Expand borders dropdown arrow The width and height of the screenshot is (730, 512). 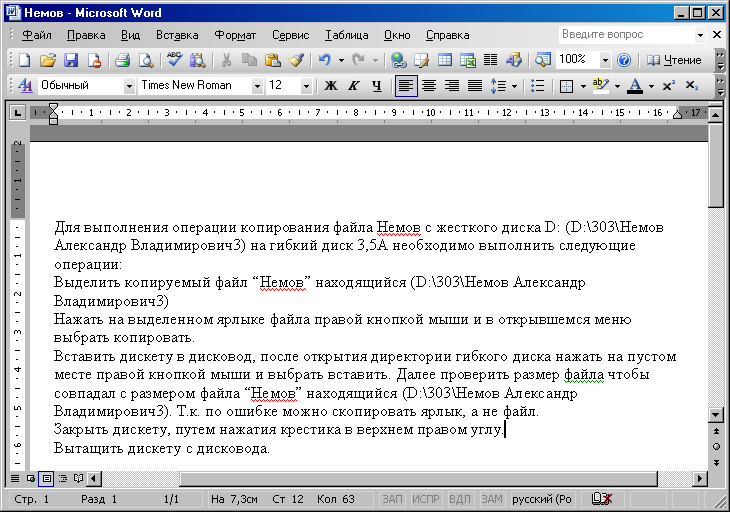(583, 86)
